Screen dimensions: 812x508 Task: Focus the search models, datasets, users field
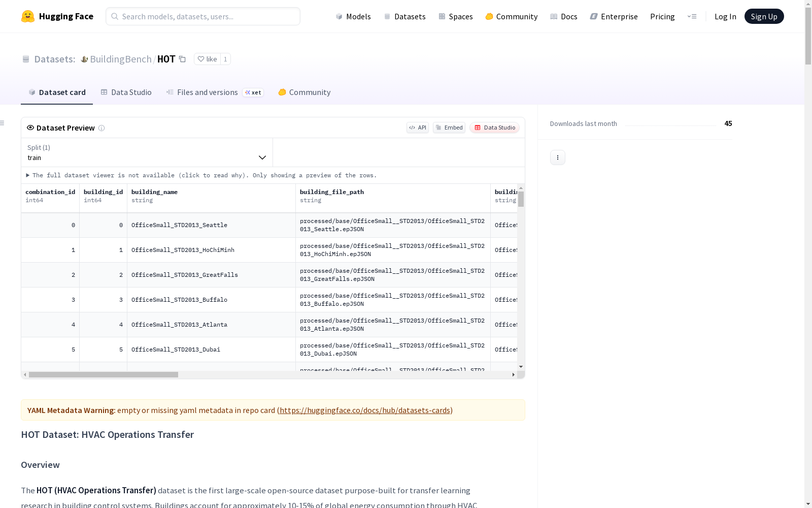203,16
